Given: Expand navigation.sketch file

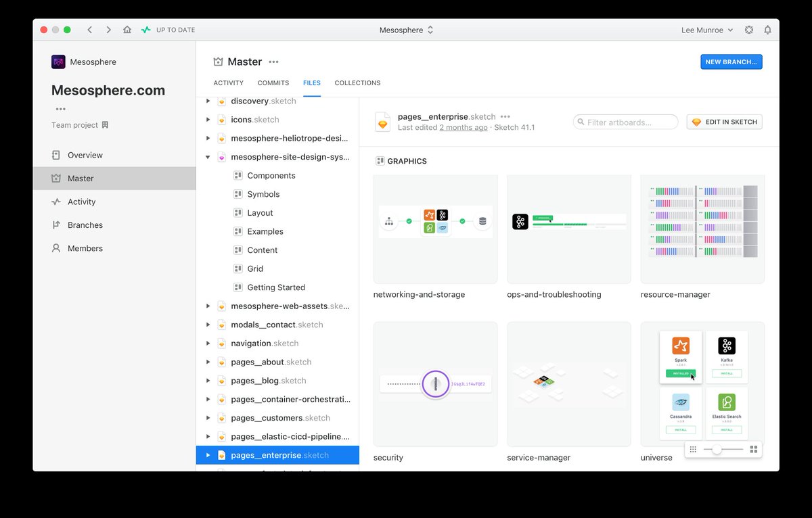Looking at the screenshot, I should 208,344.
